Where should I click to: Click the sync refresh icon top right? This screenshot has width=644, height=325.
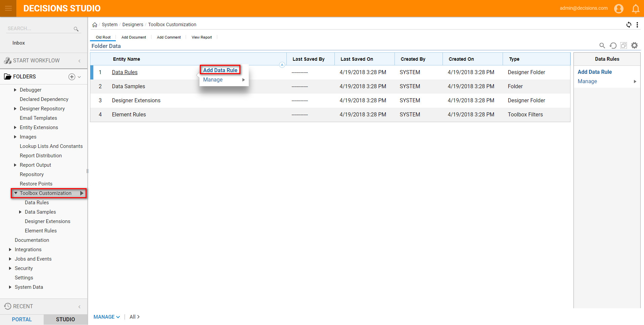coord(629,24)
